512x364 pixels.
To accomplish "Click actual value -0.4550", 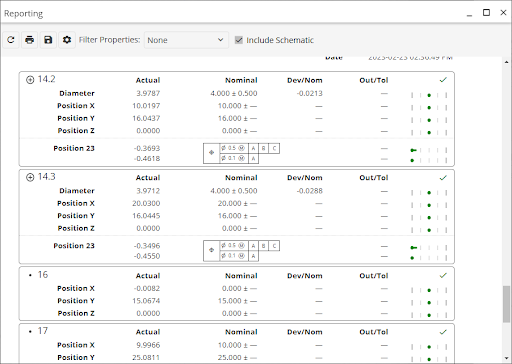I will (x=147, y=256).
